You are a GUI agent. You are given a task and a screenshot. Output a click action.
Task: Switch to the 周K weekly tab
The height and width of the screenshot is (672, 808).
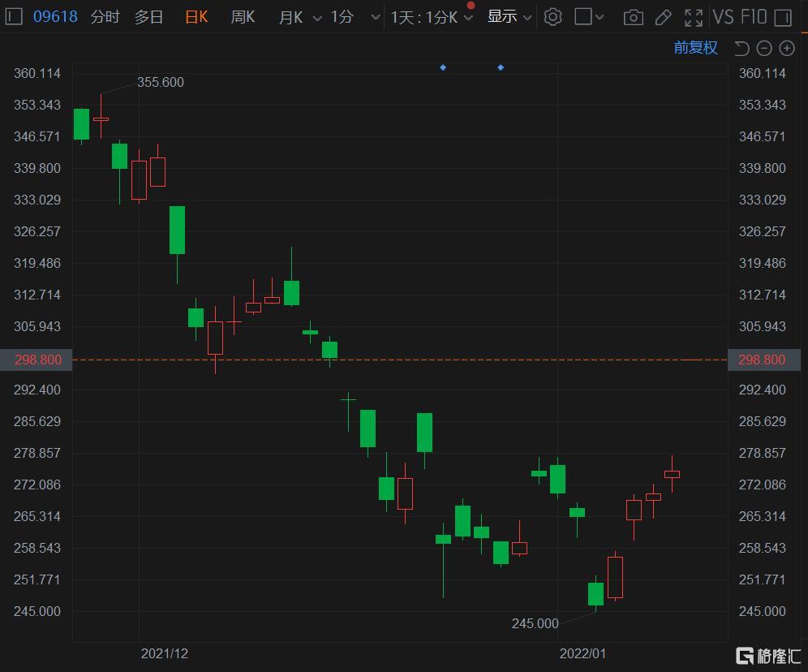pyautogui.click(x=243, y=17)
